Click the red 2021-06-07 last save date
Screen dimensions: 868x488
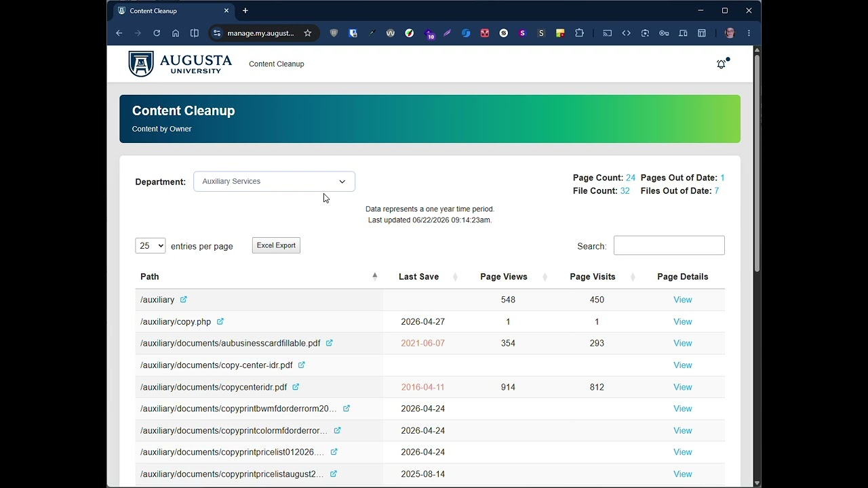(x=423, y=343)
